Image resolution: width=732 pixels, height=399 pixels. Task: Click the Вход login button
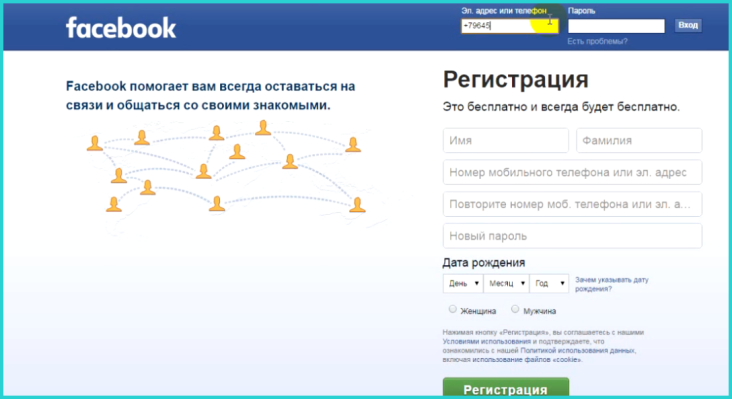pos(688,25)
